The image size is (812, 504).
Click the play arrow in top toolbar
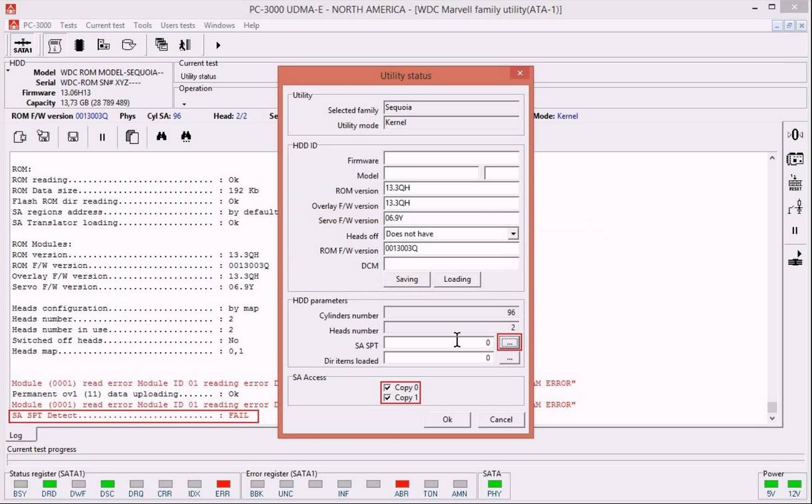218,45
